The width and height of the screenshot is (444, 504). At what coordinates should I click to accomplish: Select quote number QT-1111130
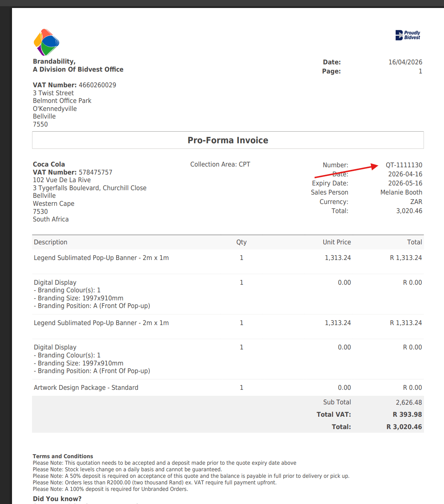pos(404,165)
